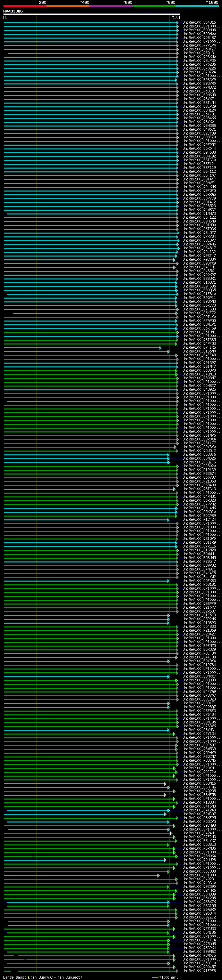Click the cyan ~100% color legend segment

[x=197, y=6]
